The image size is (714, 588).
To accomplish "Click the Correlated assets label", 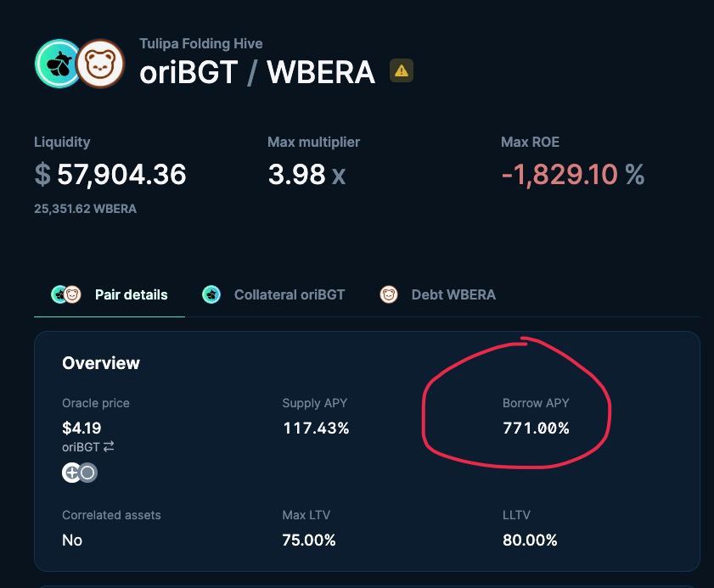I will [x=111, y=515].
